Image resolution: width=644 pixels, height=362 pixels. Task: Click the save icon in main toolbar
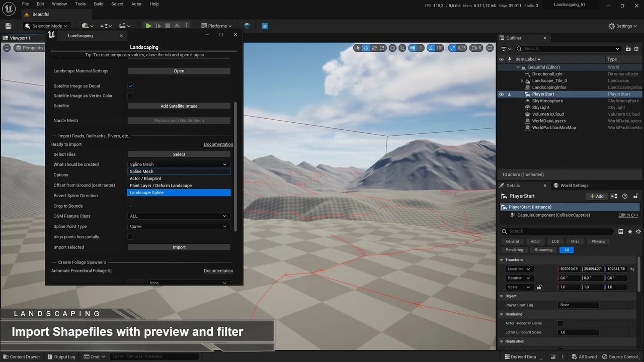(x=8, y=26)
